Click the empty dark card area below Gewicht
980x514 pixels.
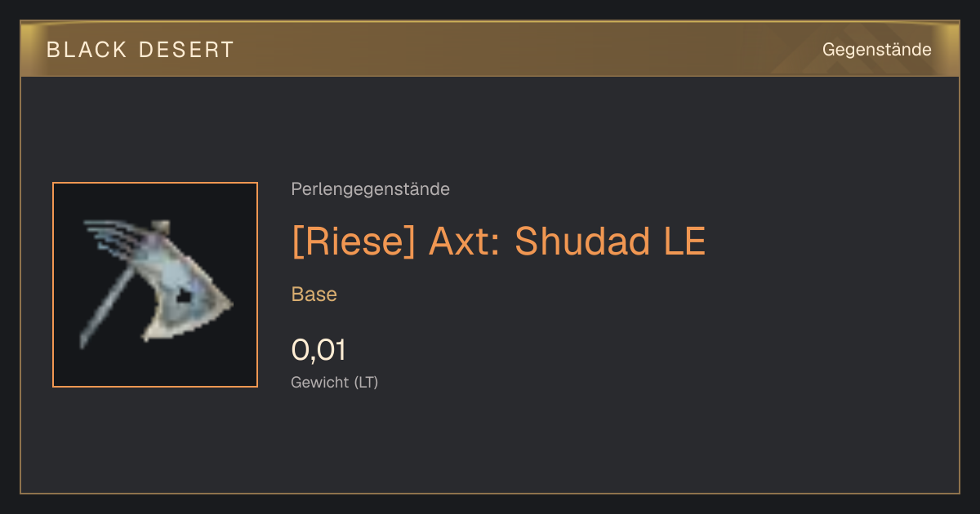[x=490, y=445]
